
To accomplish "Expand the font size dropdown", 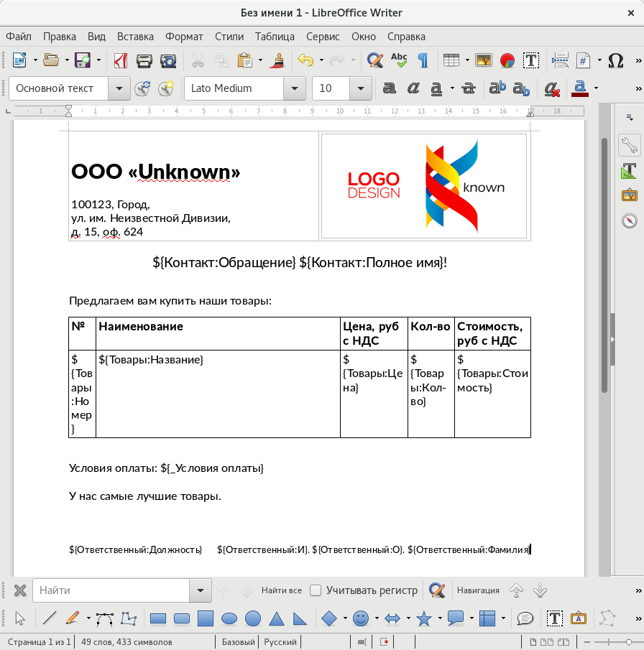I will [360, 88].
